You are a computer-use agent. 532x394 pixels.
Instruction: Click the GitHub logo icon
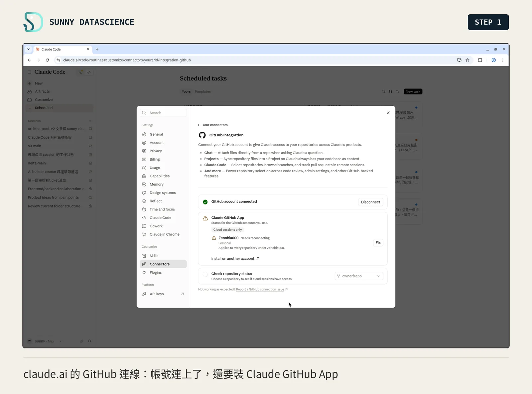click(x=202, y=135)
